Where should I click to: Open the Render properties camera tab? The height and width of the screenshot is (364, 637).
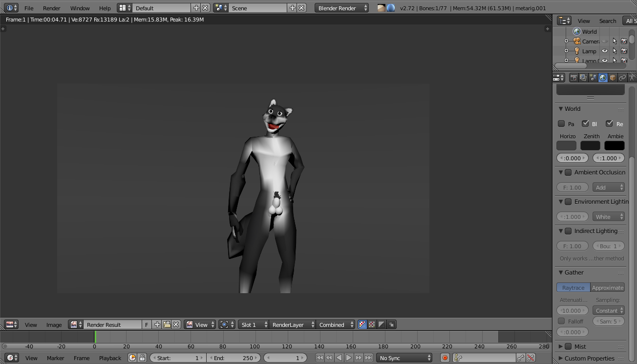[x=574, y=78]
